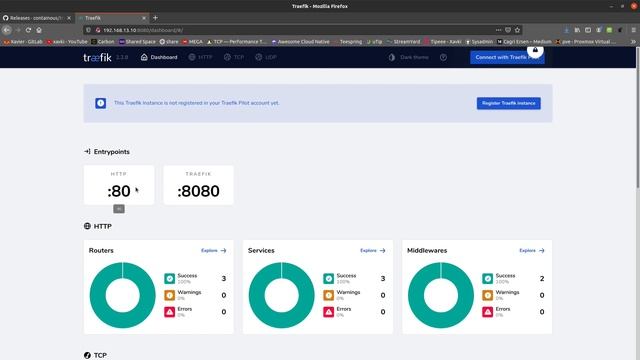Click the Middlewares Success check icon
This screenshot has height=360, width=640.
[488, 278]
